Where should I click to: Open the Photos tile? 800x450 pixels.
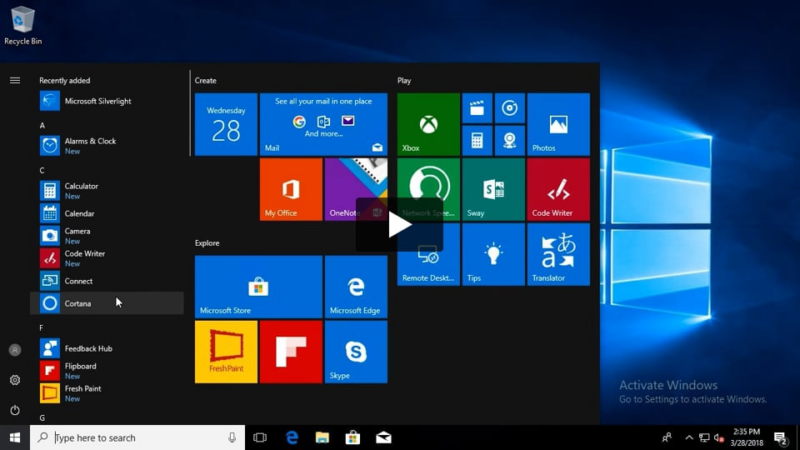558,124
